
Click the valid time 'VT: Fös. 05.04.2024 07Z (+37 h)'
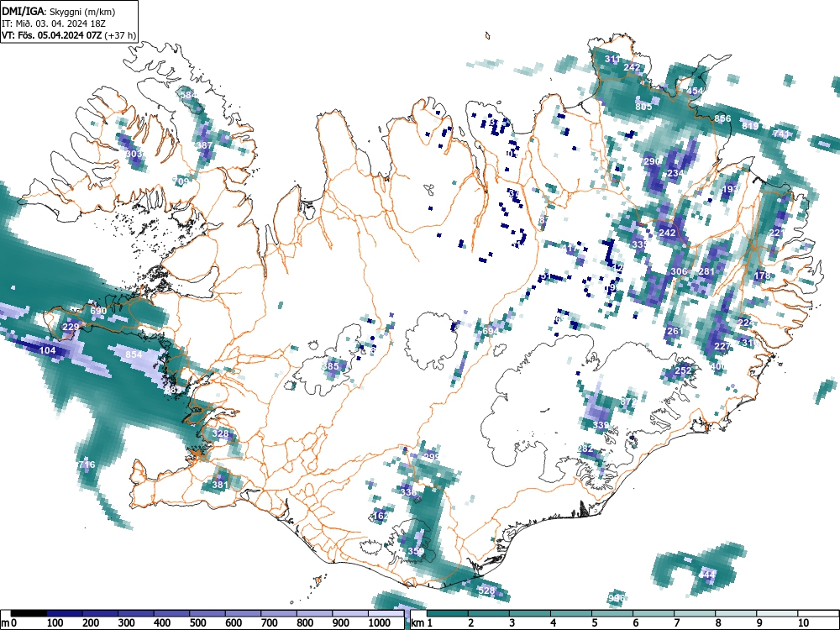click(x=69, y=35)
